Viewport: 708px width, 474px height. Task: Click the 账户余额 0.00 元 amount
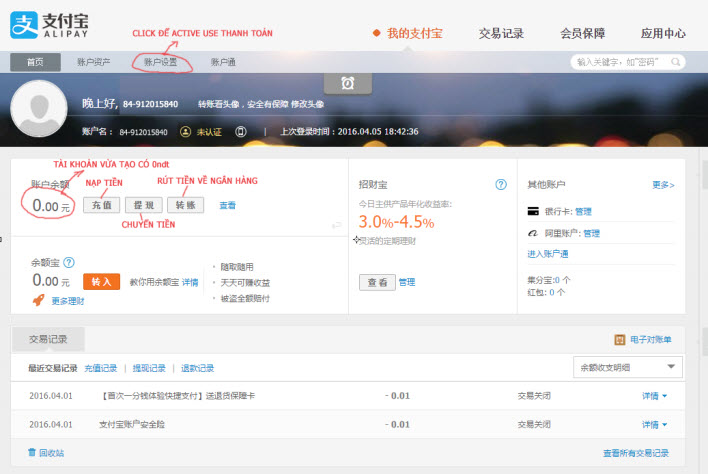(51, 206)
